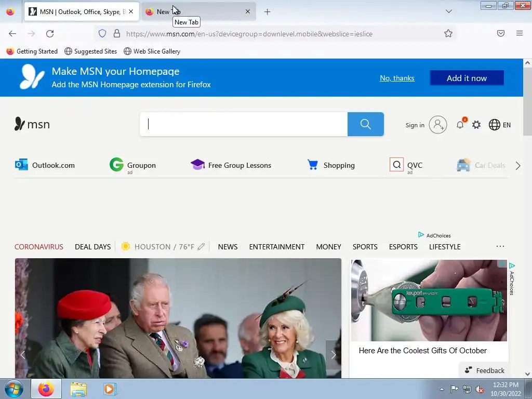Viewport: 532px width, 399px height.
Task: Open the Groupon shortcut
Action: coord(132,165)
